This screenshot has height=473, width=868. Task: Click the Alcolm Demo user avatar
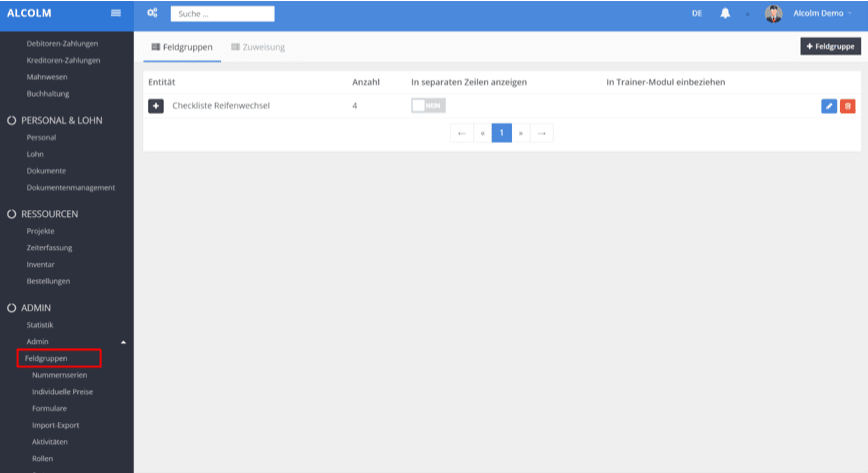pos(773,14)
